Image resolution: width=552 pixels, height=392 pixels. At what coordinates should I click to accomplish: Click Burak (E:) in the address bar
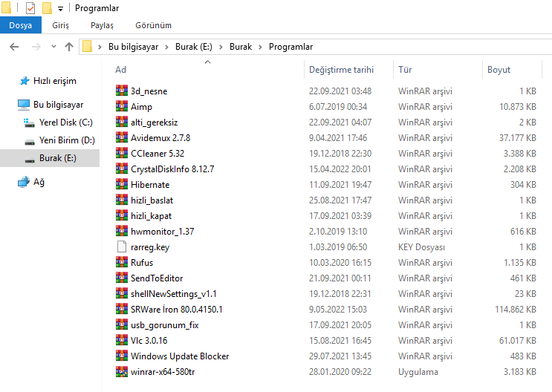pyautogui.click(x=194, y=47)
